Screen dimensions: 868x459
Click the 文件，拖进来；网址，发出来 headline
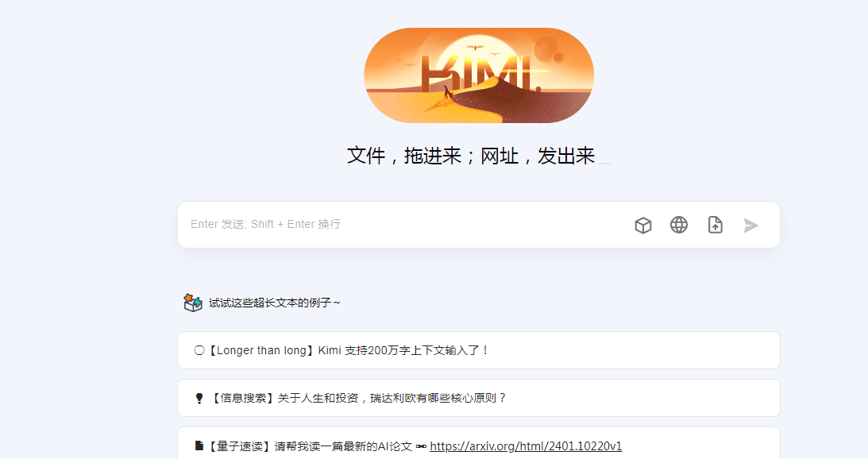(471, 156)
